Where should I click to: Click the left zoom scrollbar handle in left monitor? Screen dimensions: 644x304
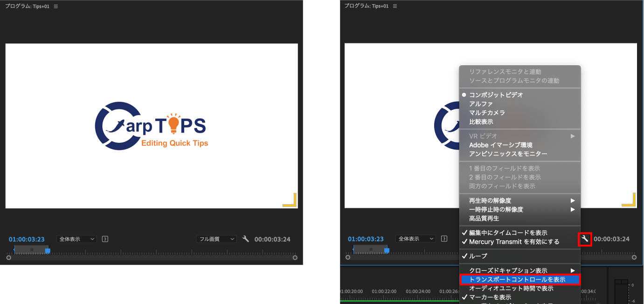8,257
